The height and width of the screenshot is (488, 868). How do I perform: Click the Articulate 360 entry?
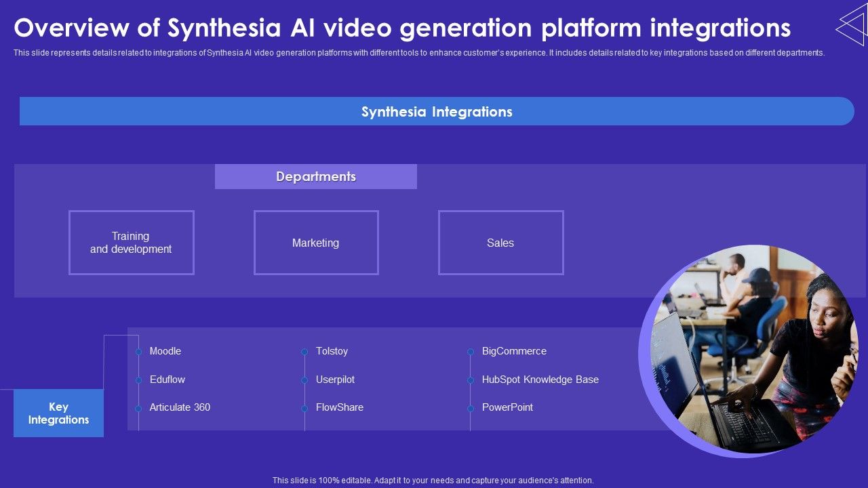(x=180, y=407)
